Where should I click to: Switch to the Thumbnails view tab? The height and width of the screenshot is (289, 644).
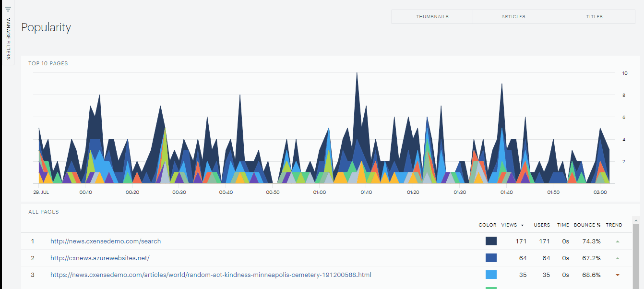point(432,17)
